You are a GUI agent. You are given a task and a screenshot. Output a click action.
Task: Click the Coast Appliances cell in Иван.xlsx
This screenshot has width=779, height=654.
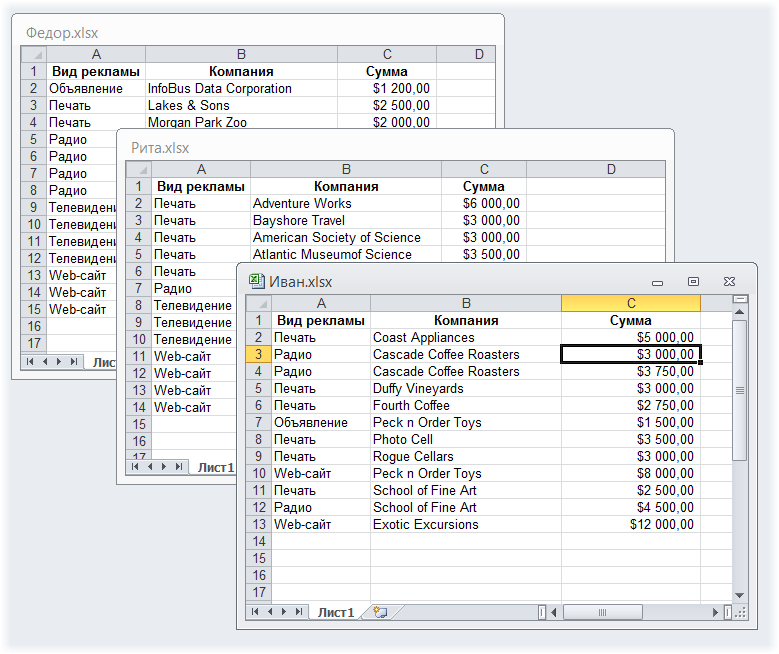(466, 337)
